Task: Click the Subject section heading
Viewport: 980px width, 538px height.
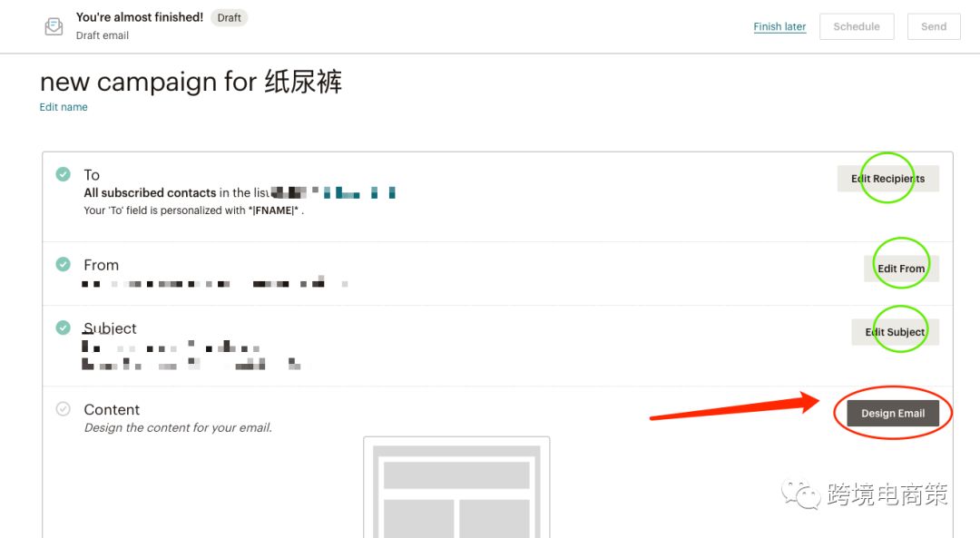Action: (x=110, y=328)
